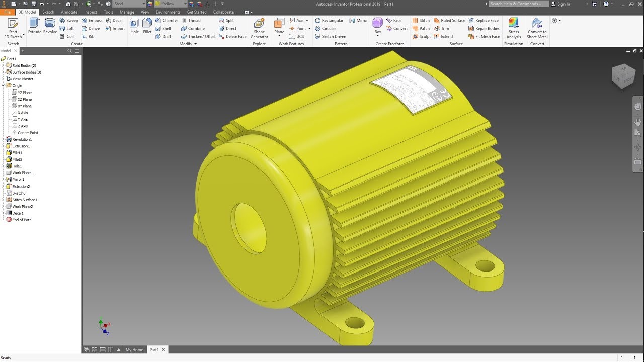
Task: Expand the Surface Bodies(3) node
Action: 3,72
